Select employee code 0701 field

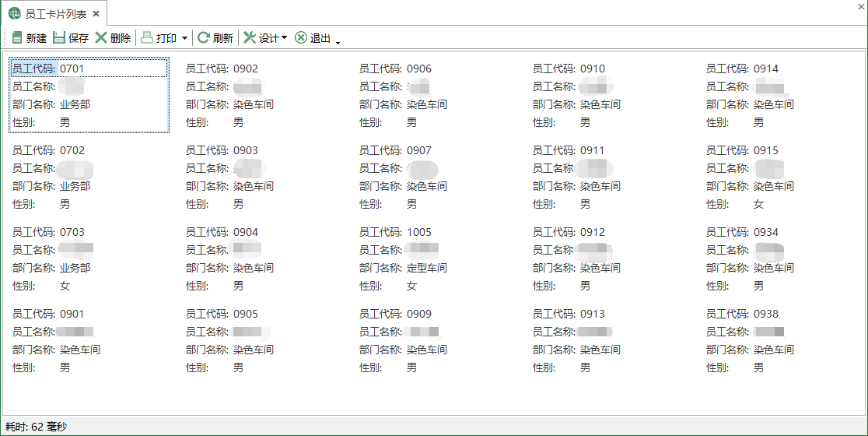89,69
